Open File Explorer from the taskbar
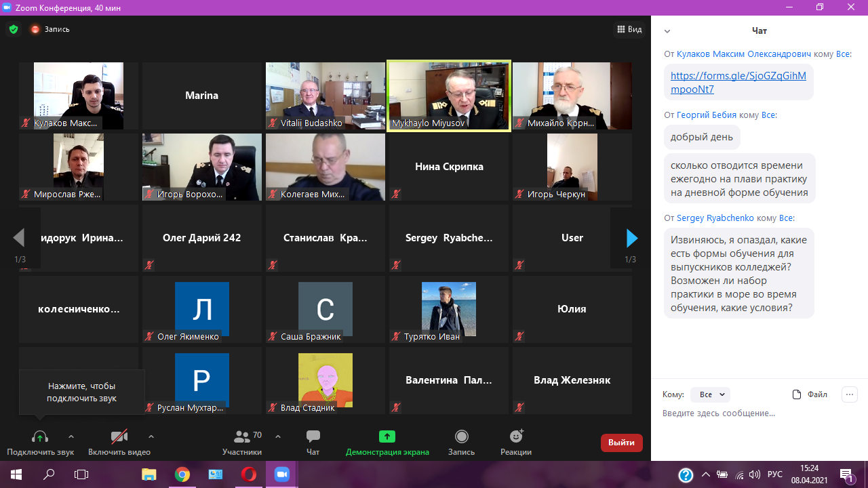 (x=149, y=474)
